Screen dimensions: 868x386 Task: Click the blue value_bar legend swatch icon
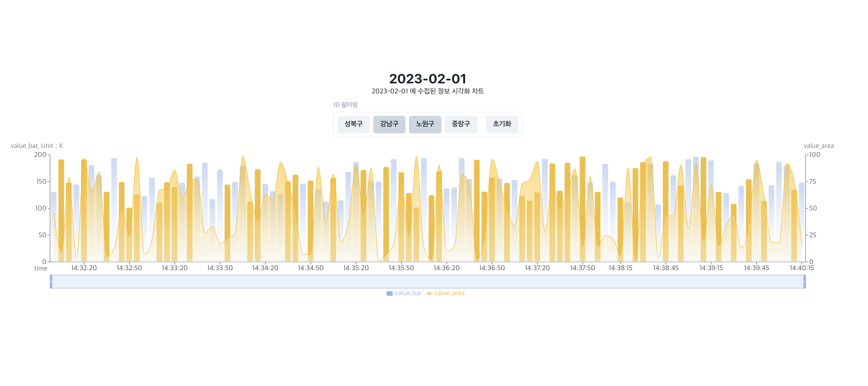click(x=389, y=293)
